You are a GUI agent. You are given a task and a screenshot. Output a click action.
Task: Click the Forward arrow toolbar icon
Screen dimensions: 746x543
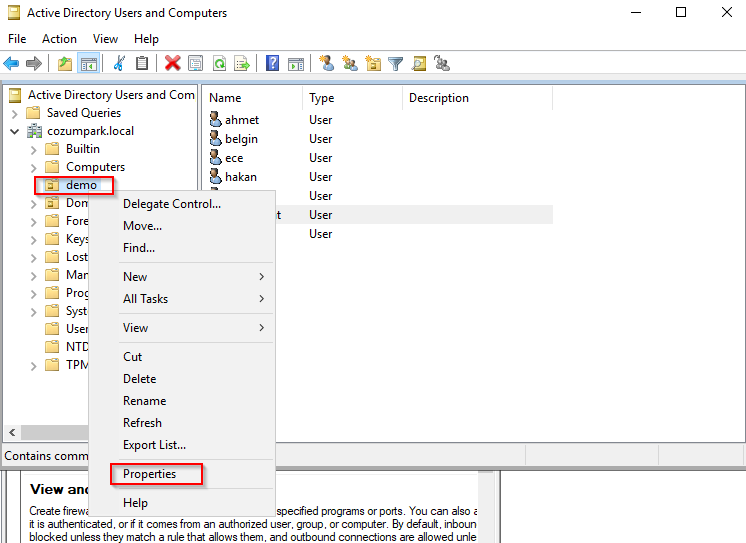[x=34, y=63]
